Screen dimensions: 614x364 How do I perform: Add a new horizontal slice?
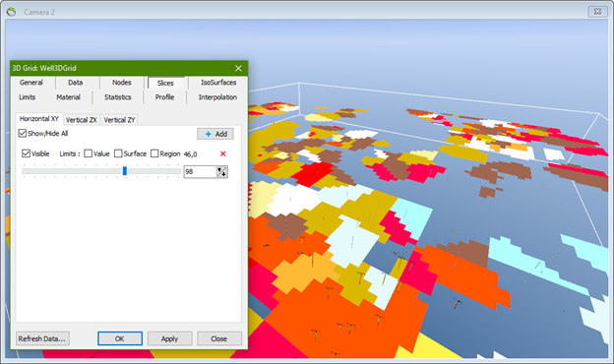point(215,134)
